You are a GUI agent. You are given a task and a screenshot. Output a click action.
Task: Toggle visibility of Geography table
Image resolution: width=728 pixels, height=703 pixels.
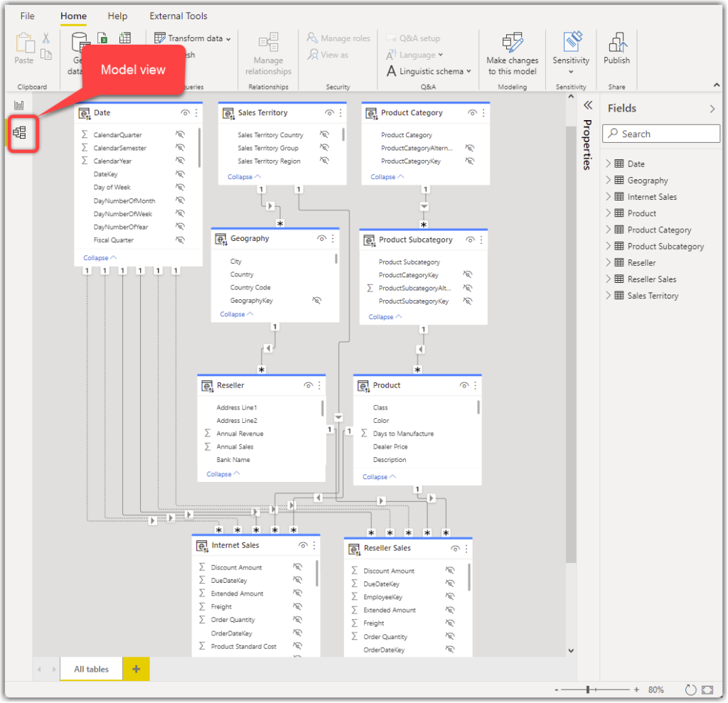pos(322,239)
